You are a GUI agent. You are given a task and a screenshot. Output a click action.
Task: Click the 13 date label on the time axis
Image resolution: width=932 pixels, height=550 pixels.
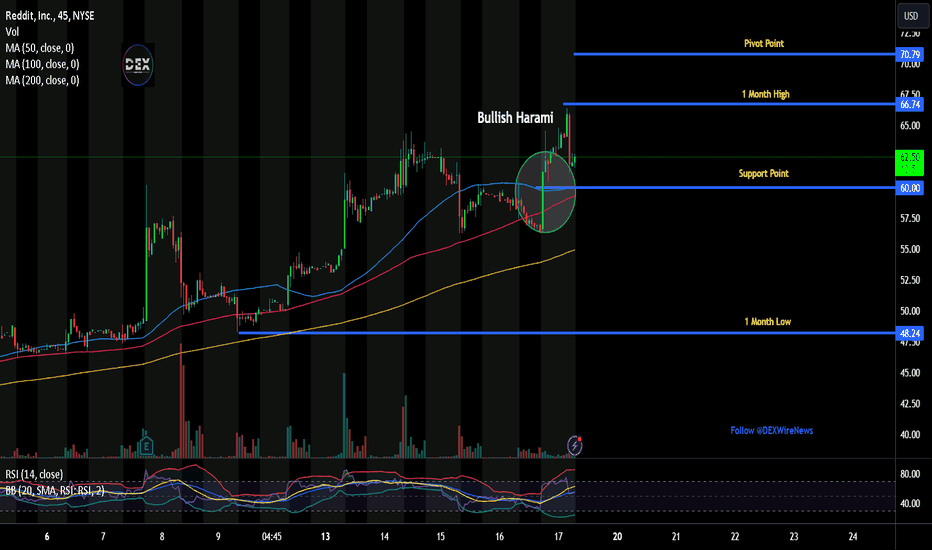point(325,537)
